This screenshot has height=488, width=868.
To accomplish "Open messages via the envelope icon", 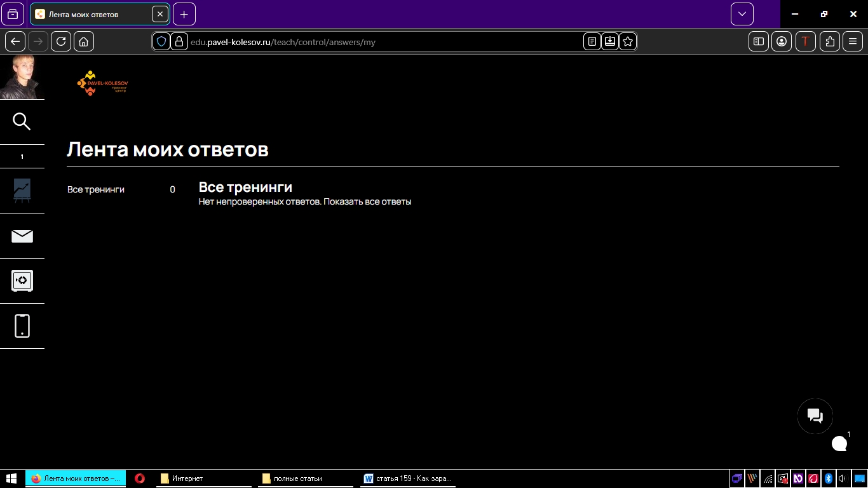I will [22, 236].
